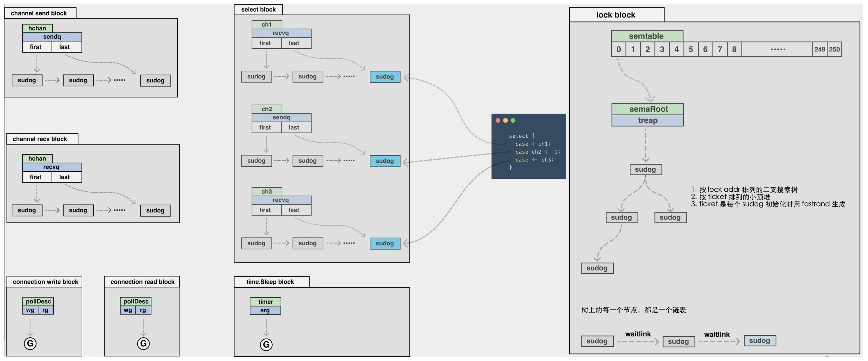Click semtable cell number 250
The height and width of the screenshot is (361, 868).
tap(834, 49)
